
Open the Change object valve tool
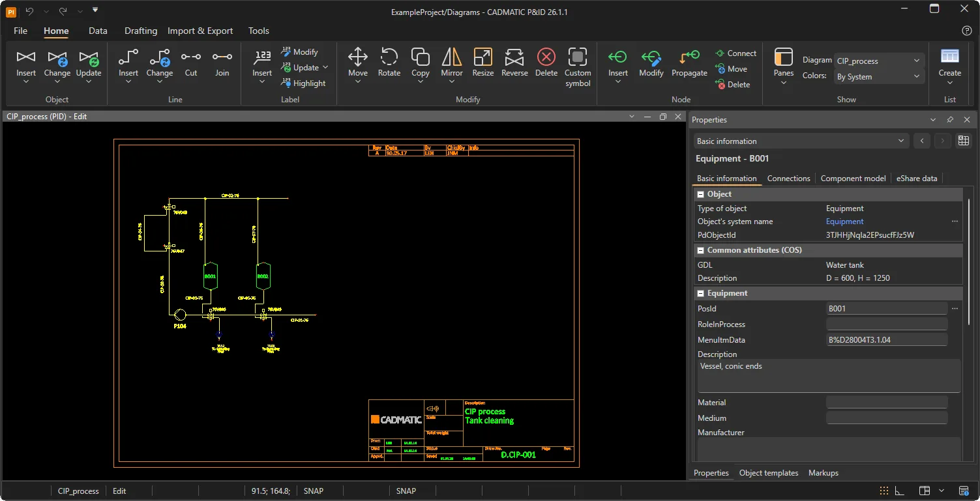click(x=57, y=65)
